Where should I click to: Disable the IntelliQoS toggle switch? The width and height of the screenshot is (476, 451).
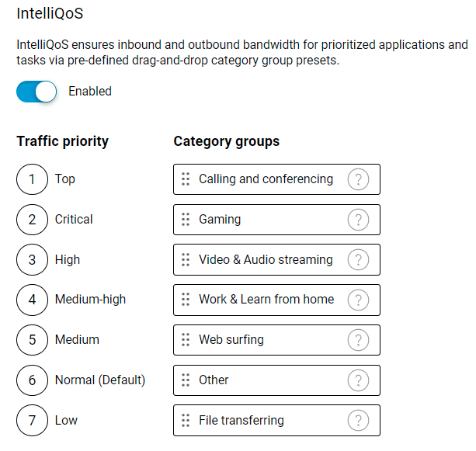(36, 92)
